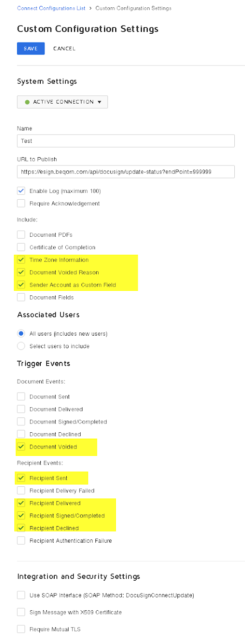Enable the Require Acknowledgement checkbox
The height and width of the screenshot is (644, 245).
click(x=21, y=203)
